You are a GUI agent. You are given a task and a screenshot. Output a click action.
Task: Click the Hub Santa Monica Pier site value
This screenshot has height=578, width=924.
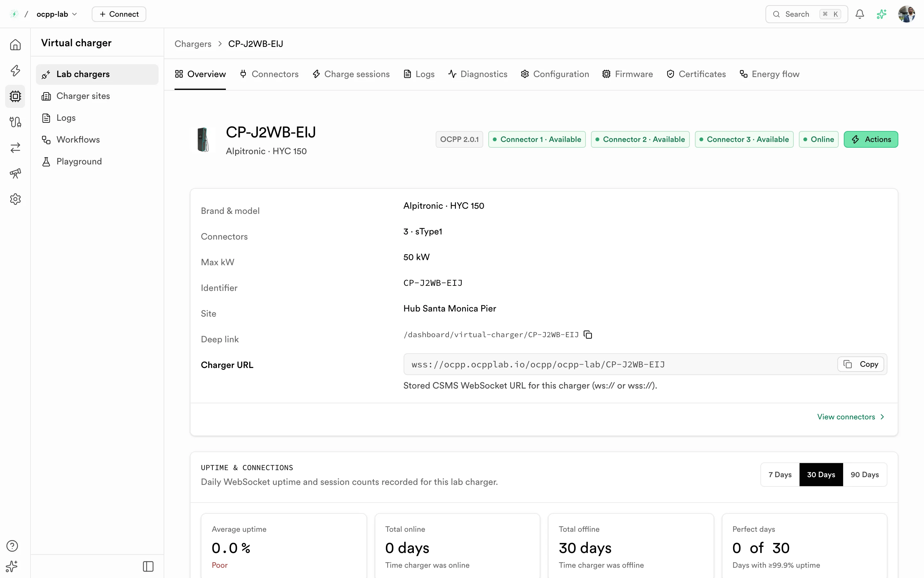(449, 309)
